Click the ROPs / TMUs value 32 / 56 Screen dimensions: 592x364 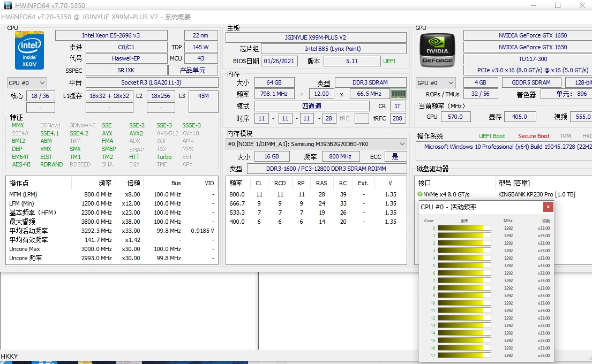pos(481,94)
